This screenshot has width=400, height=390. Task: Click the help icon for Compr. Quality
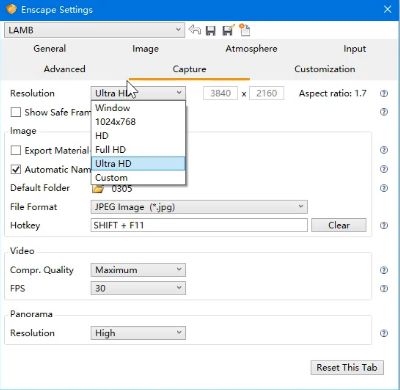pyautogui.click(x=384, y=270)
